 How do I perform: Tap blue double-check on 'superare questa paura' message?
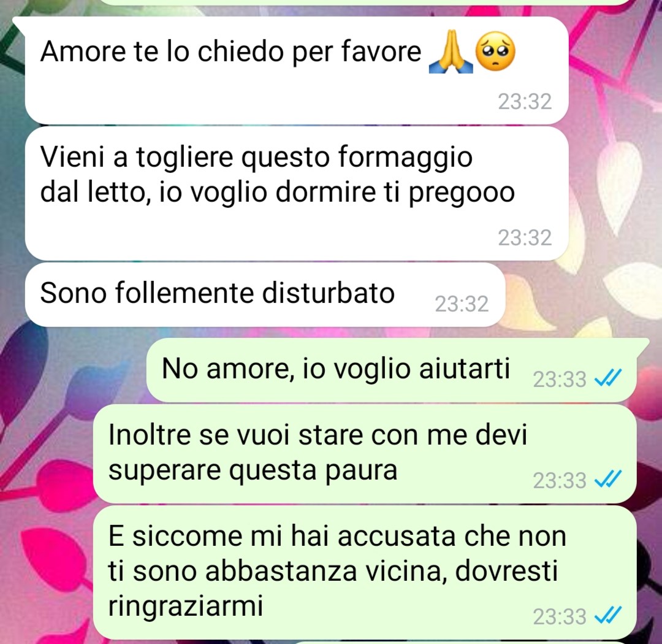(x=608, y=479)
